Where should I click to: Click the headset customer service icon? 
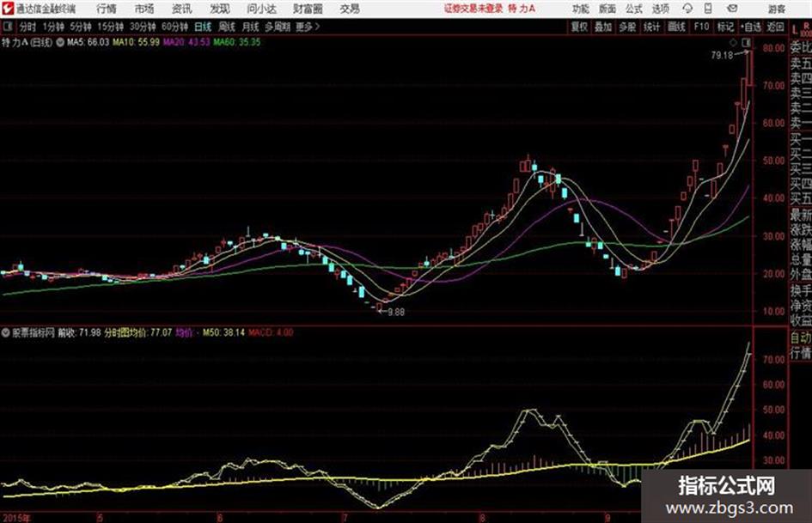click(687, 9)
